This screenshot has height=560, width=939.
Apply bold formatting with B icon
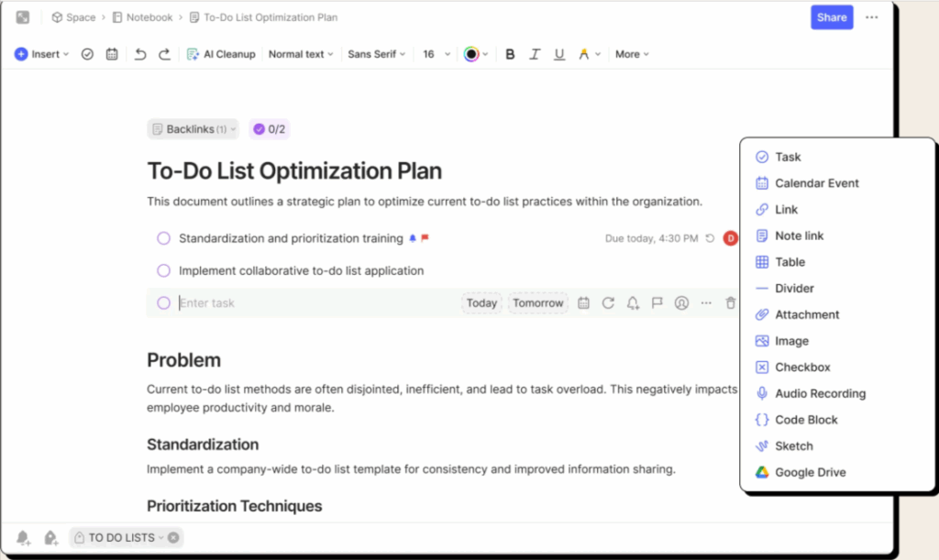(x=511, y=54)
